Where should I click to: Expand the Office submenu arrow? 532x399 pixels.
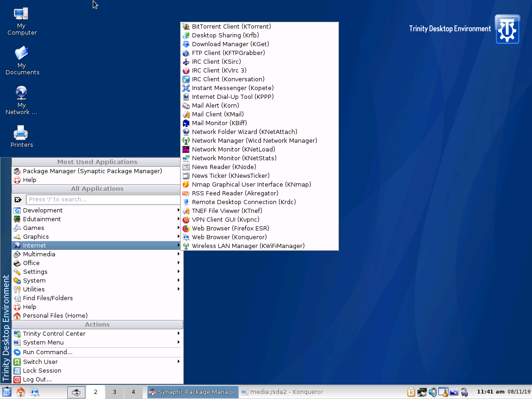point(178,263)
